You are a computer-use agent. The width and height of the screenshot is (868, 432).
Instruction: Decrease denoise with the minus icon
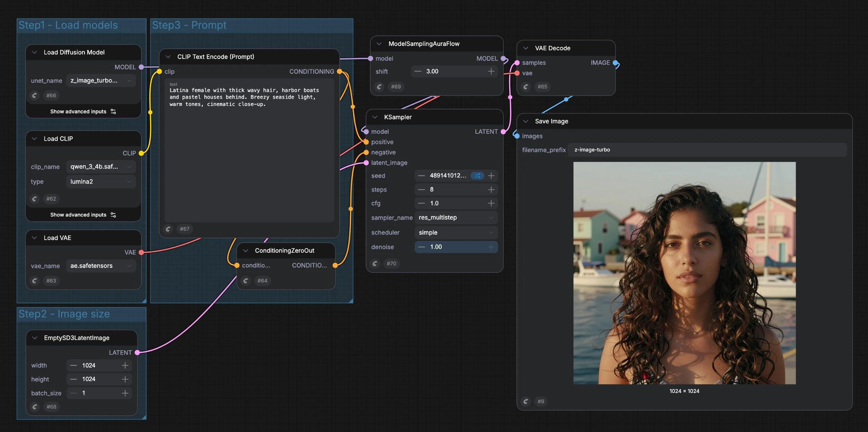pos(421,247)
